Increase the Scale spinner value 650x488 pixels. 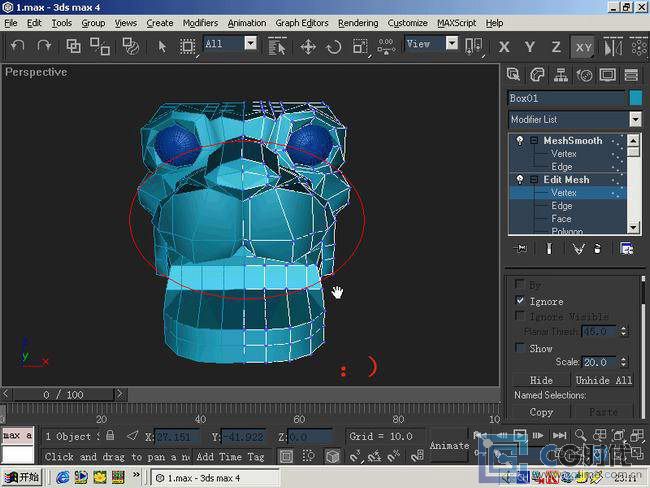click(624, 359)
